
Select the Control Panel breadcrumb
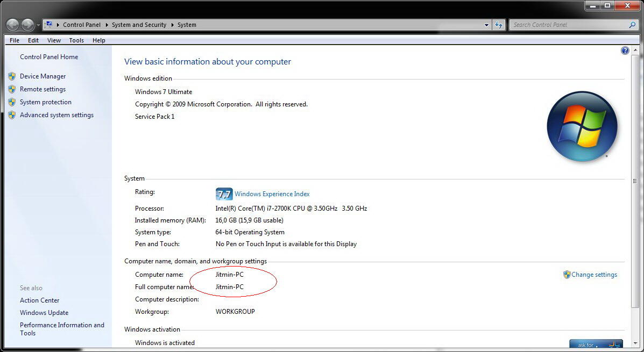point(82,25)
